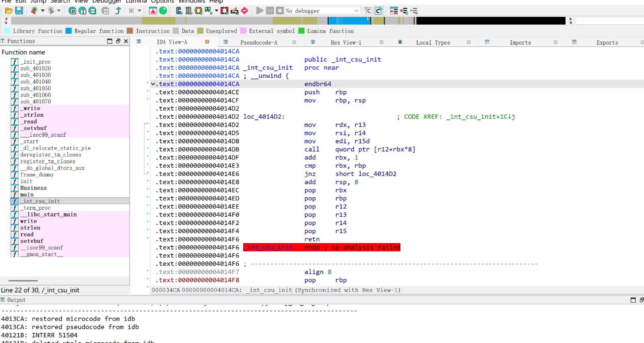This screenshot has height=343, width=644.
Task: Click the green circle toolbar icon
Action: pos(163,11)
